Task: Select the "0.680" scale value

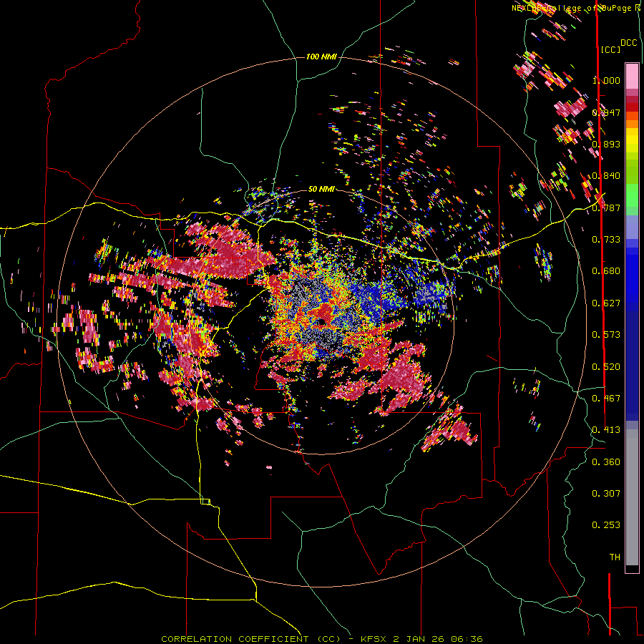Action: [x=606, y=271]
